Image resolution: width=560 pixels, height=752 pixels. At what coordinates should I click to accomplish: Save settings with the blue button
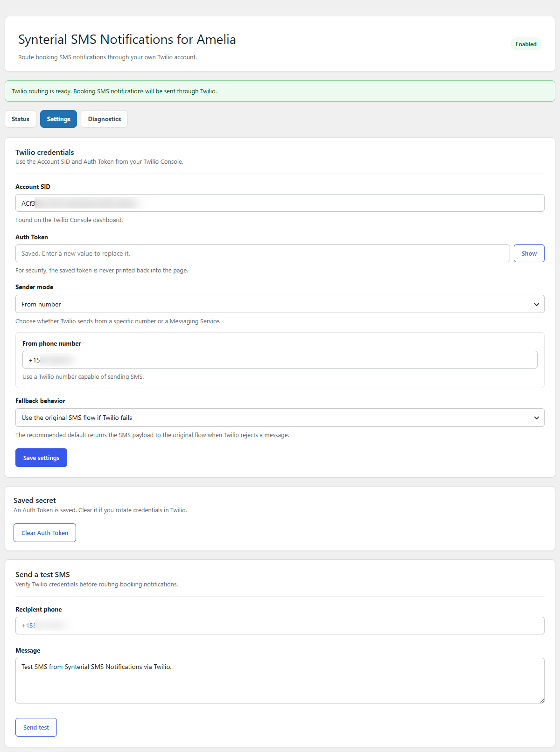[x=41, y=458]
